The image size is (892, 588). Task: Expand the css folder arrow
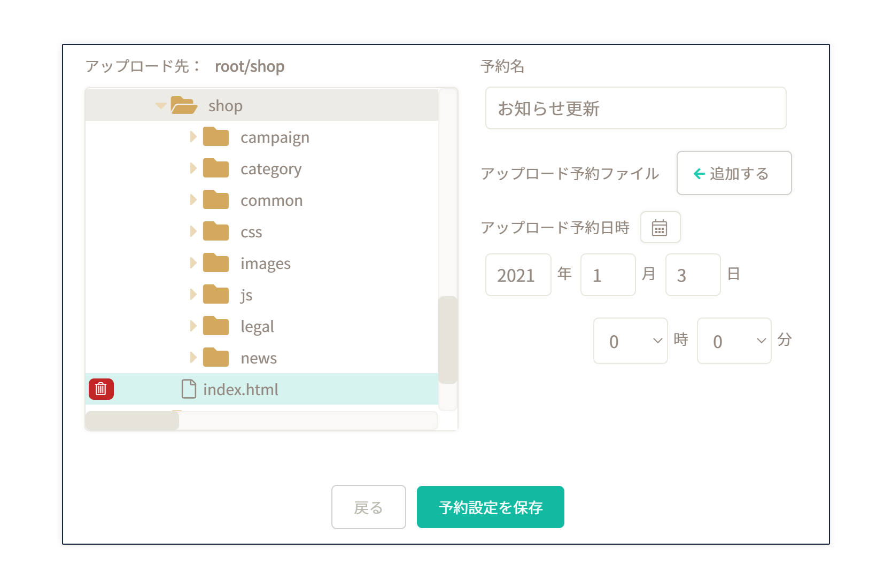pyautogui.click(x=193, y=231)
